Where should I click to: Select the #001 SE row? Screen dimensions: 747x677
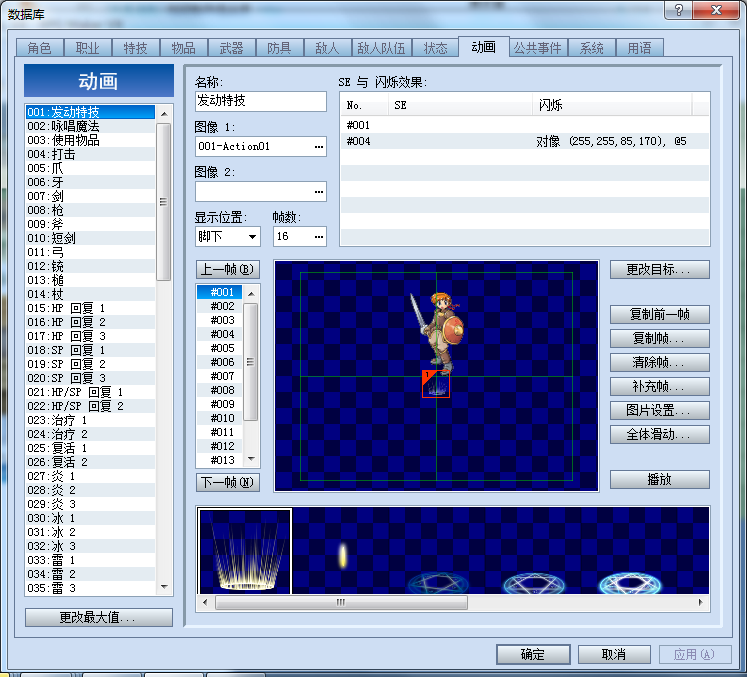[525, 125]
